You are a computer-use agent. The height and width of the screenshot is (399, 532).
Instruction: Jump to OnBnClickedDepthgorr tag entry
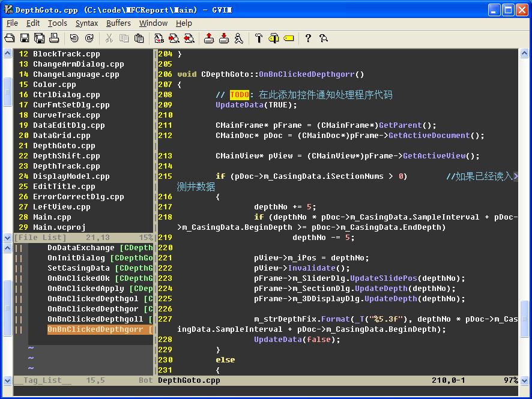click(95, 329)
